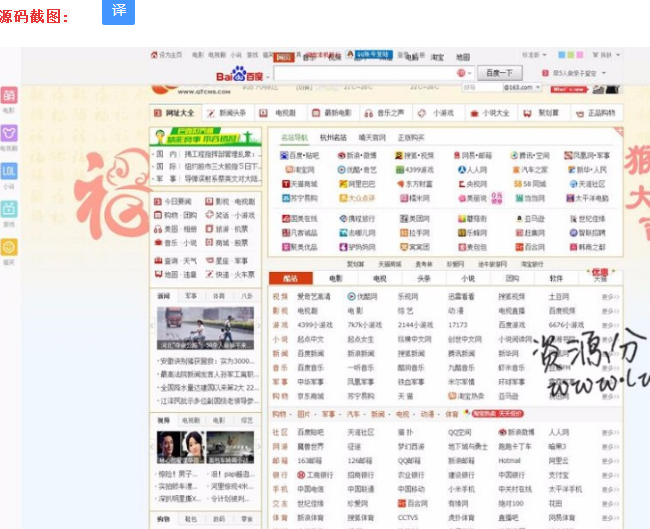Viewport: 650px width, 529px height.
Task: Open 4399游戏 site icon link
Action: (x=415, y=170)
